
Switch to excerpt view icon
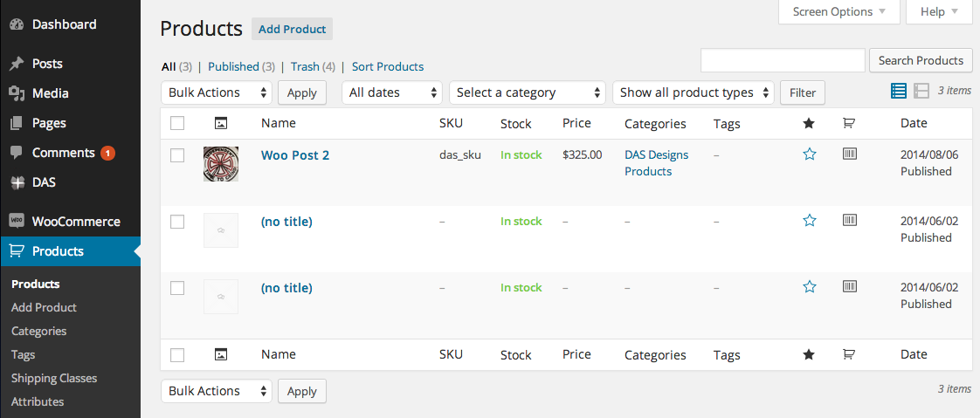click(921, 92)
